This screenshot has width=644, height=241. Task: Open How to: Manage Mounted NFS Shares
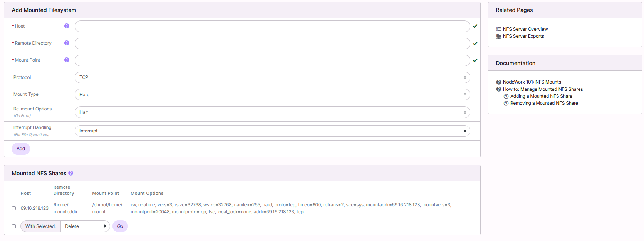pyautogui.click(x=543, y=89)
